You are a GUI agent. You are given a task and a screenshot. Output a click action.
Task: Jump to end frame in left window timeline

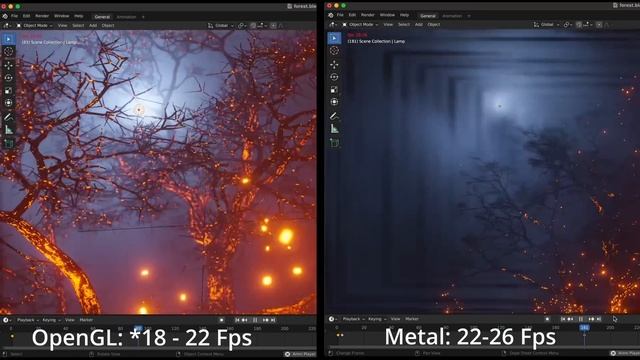pos(273,320)
